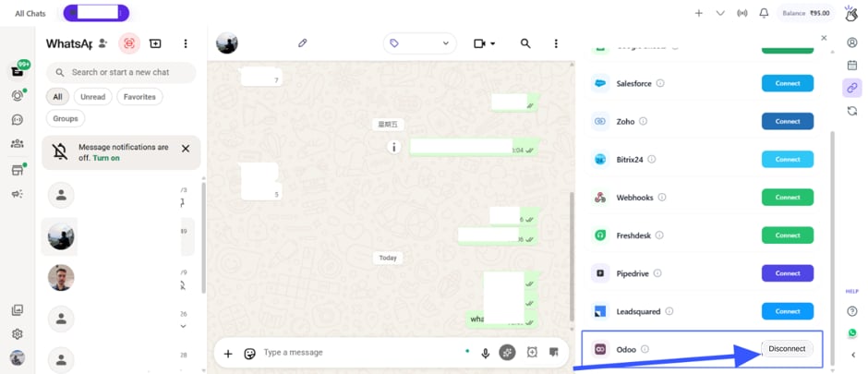Open the conversation three-dot menu
The height and width of the screenshot is (374, 868).
click(556, 43)
